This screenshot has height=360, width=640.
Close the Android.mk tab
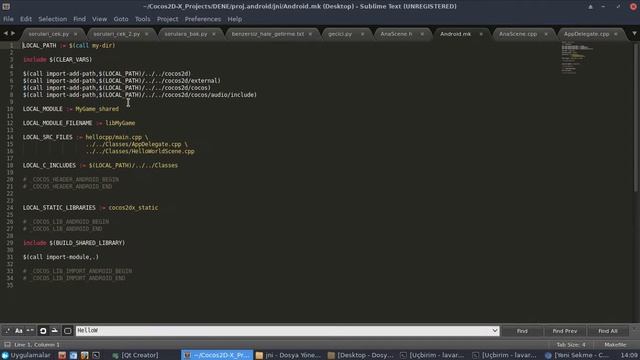pyautogui.click(x=481, y=34)
